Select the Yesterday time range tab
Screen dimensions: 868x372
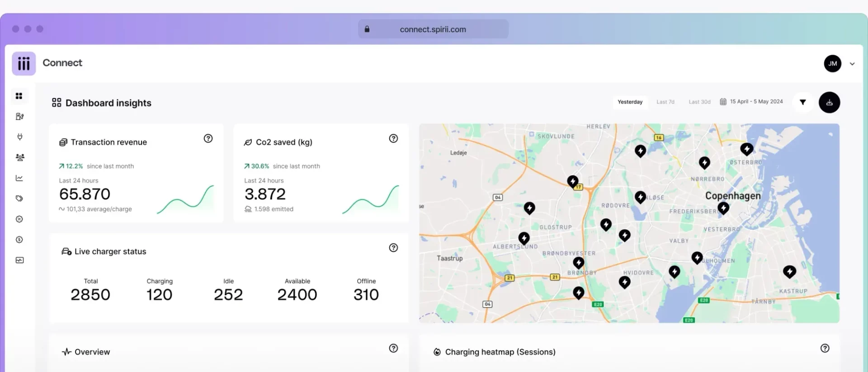tap(630, 102)
